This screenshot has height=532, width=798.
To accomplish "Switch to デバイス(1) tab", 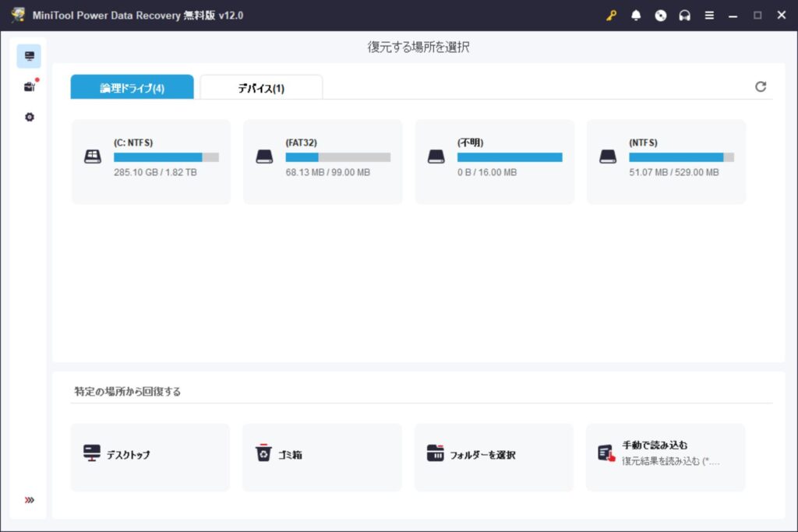I will tap(261, 87).
